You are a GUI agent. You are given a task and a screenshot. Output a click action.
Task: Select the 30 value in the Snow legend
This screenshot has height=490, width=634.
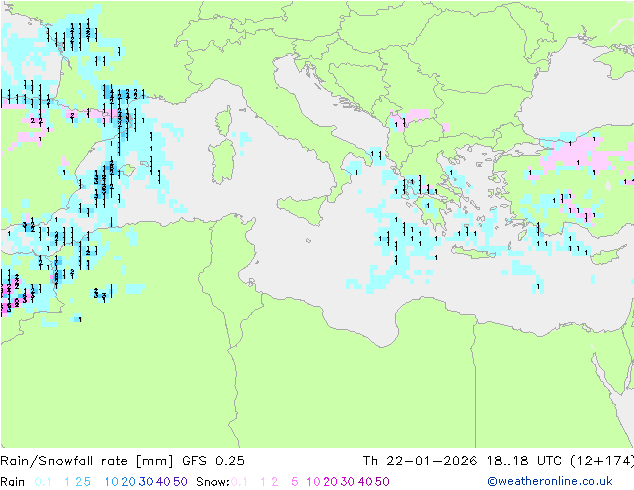348,482
